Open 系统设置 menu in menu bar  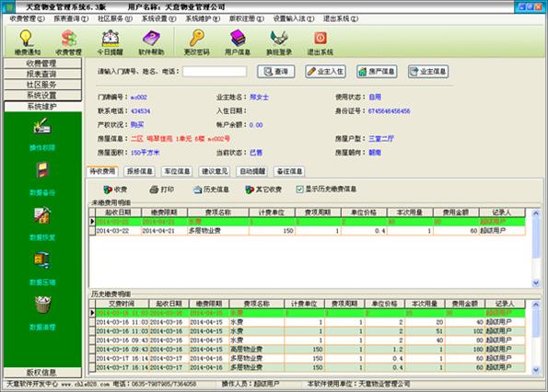coord(158,18)
